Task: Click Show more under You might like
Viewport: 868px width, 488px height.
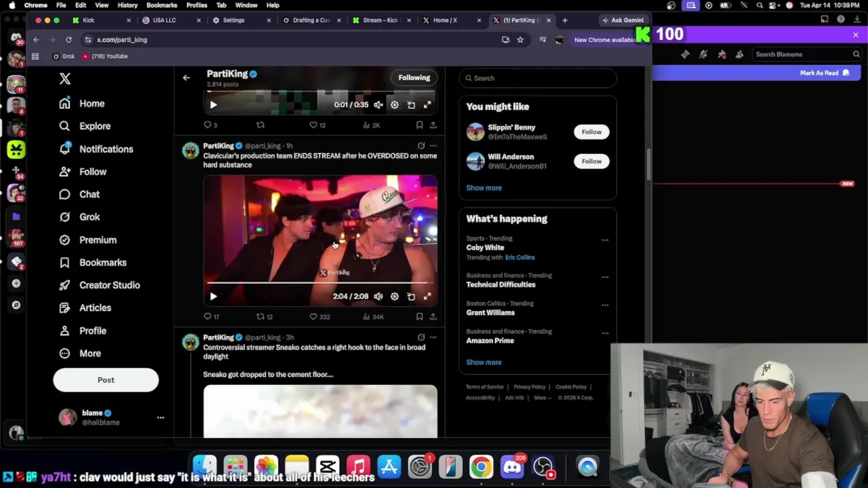Action: [484, 188]
